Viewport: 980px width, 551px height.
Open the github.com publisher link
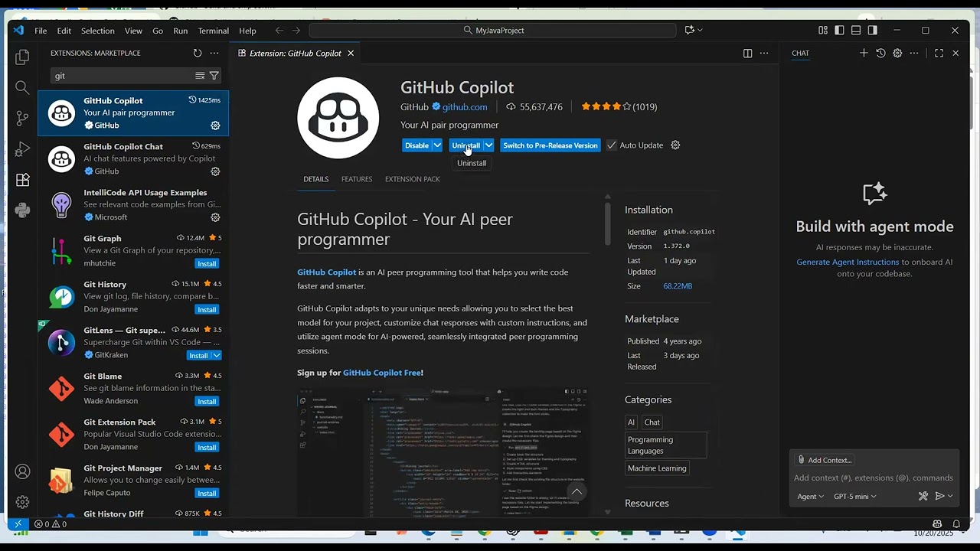pos(465,107)
